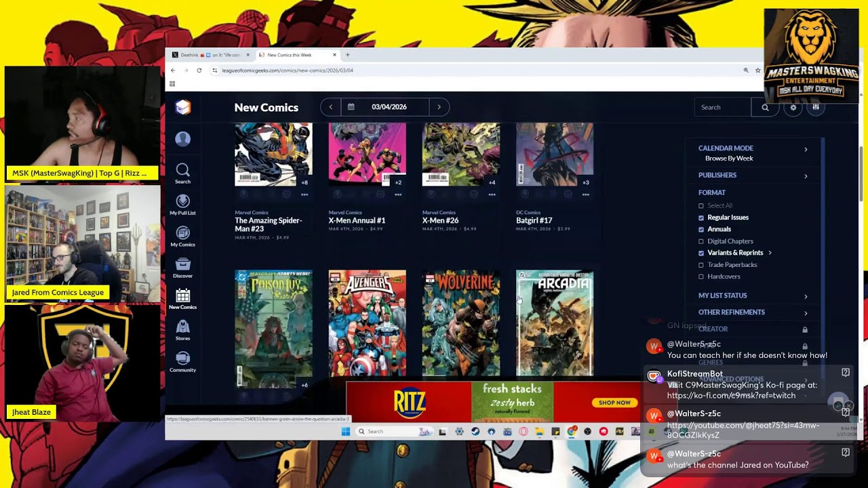This screenshot has width=868, height=488.
Task: Open more options dots for X-Men Annual #1
Action: pyautogui.click(x=398, y=195)
